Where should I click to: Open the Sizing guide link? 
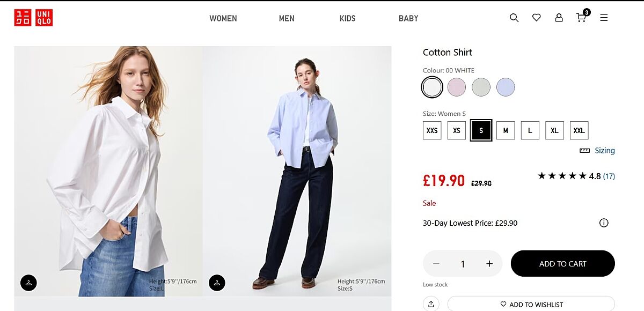tap(604, 151)
